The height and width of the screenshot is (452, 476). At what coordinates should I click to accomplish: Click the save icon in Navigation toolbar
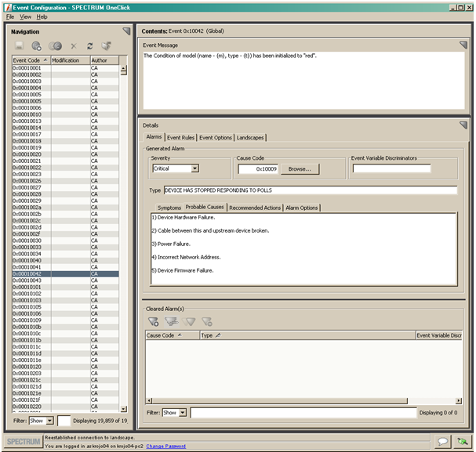pyautogui.click(x=19, y=46)
